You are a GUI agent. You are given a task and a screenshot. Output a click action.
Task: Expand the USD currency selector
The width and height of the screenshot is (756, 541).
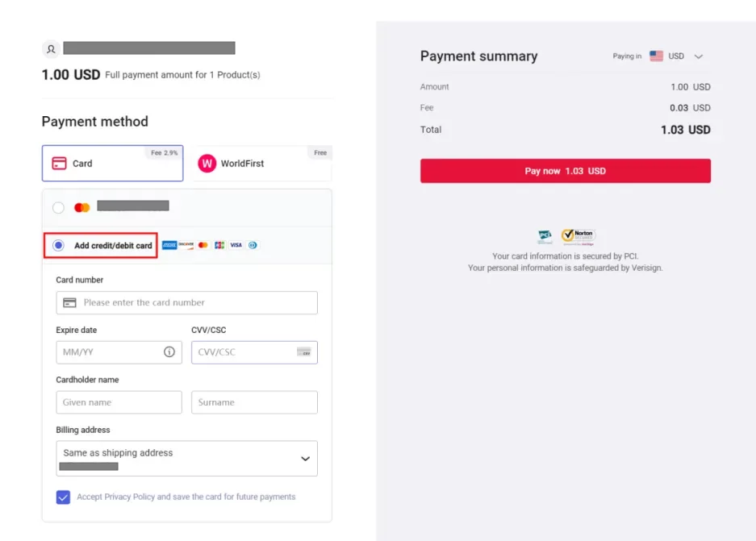click(677, 56)
